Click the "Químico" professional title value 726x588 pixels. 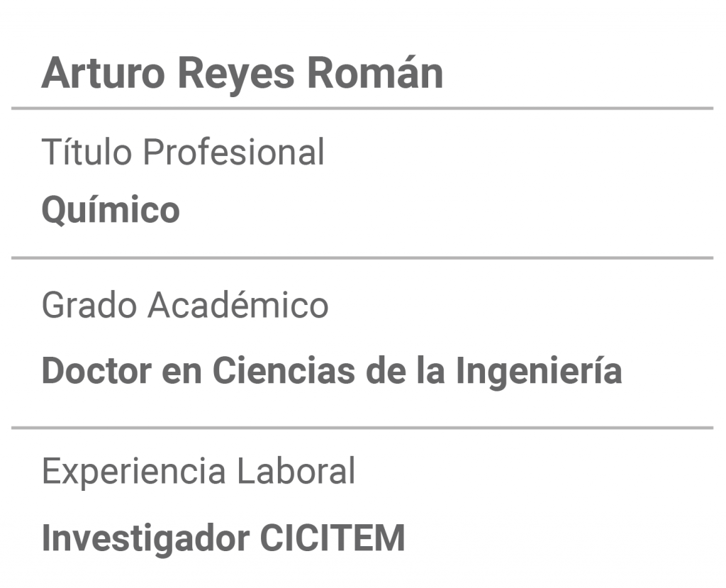pos(111,211)
